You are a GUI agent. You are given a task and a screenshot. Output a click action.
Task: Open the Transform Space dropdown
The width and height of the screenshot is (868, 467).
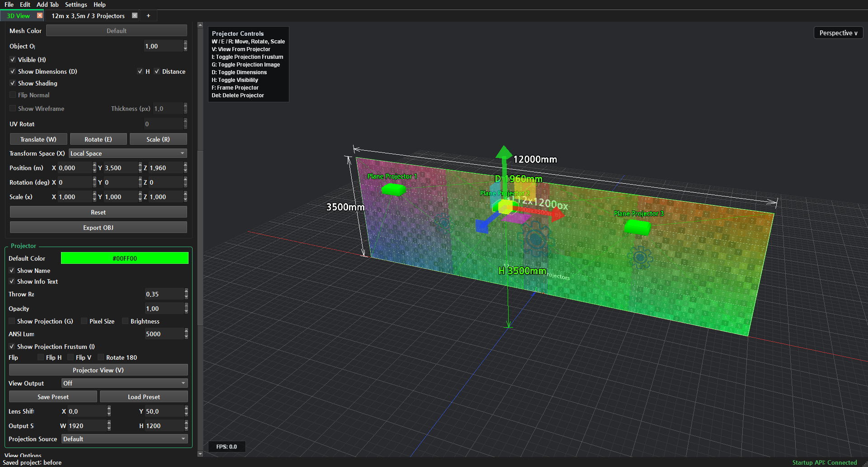[128, 153]
